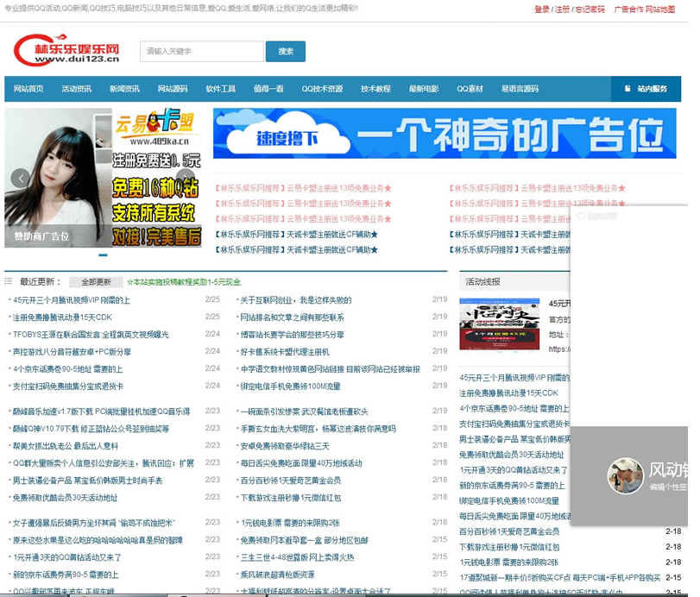This screenshot has width=700, height=597.
Task: Open the 网站首页 menu item
Action: [x=30, y=89]
